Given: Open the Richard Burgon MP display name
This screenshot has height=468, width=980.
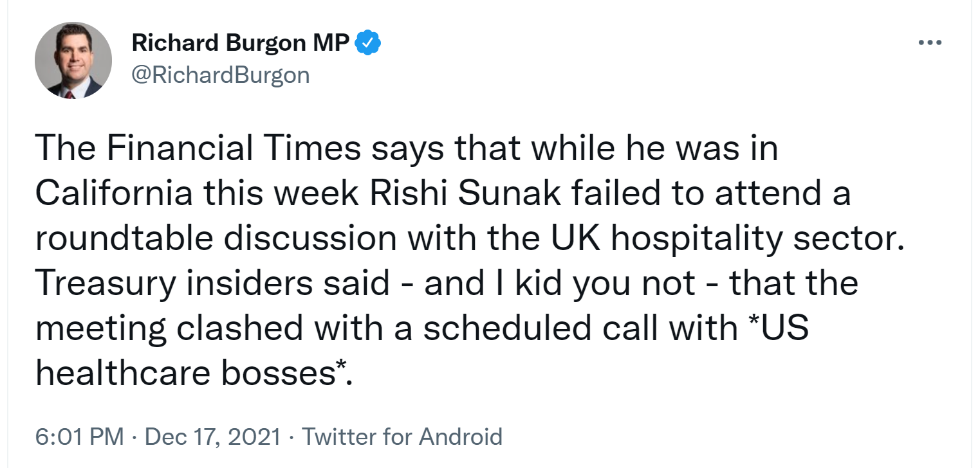Looking at the screenshot, I should pos(241,43).
